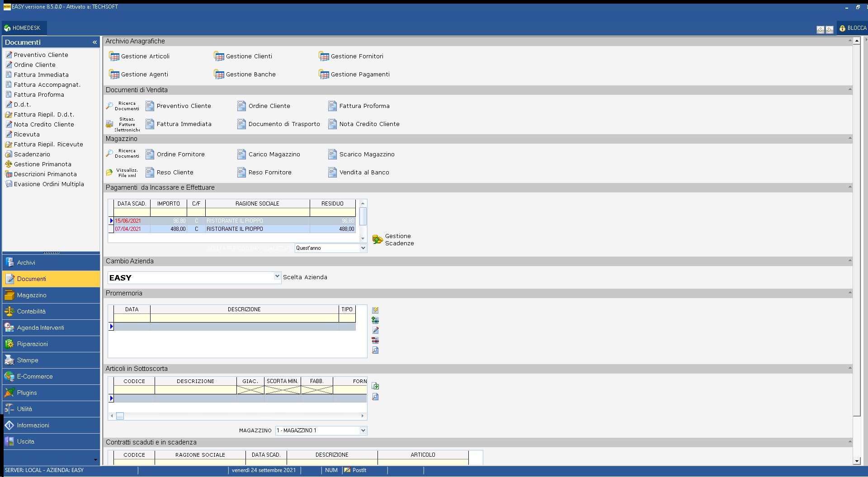Image resolution: width=868 pixels, height=477 pixels.
Task: Open Evasione Ordini Multipla in sidebar list
Action: click(x=44, y=184)
